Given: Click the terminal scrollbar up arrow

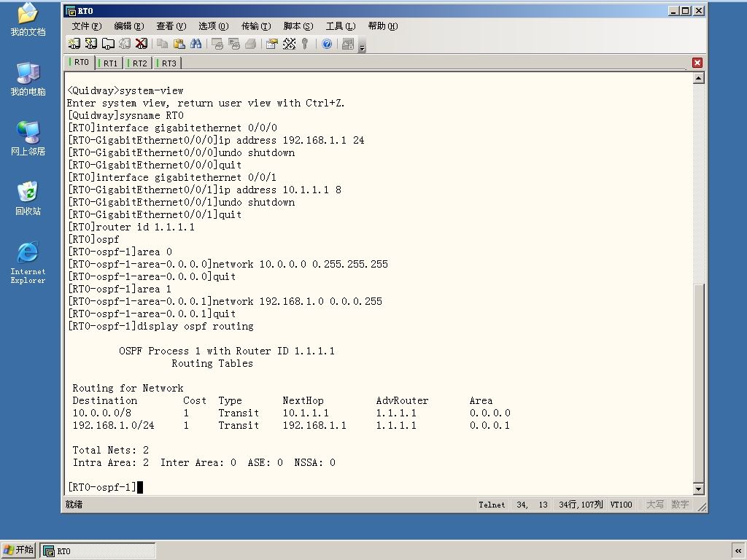Looking at the screenshot, I should [698, 78].
